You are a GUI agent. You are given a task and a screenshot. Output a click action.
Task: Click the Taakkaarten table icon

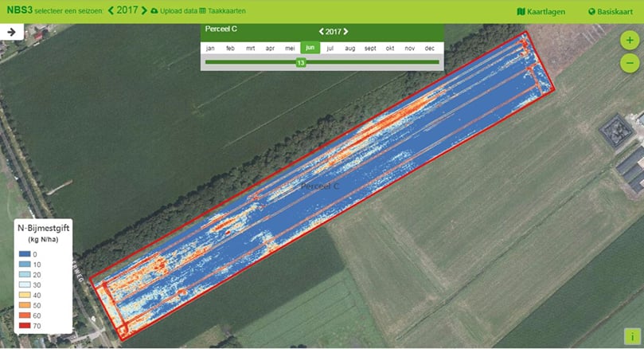[x=202, y=11]
